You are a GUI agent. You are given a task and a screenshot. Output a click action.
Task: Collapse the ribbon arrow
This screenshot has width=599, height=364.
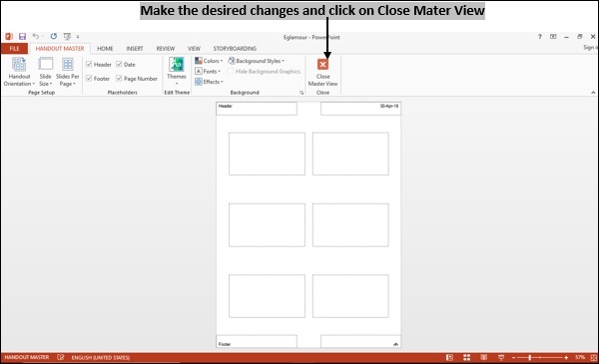593,93
